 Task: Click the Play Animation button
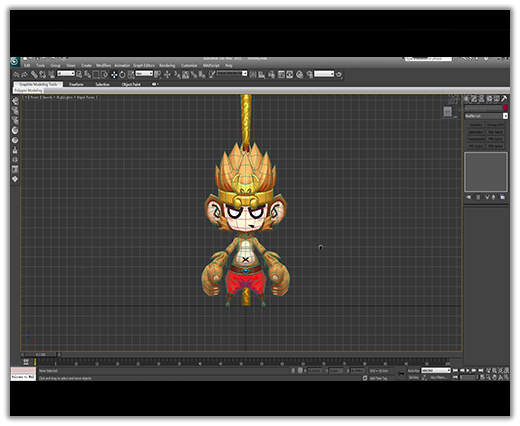[468, 371]
